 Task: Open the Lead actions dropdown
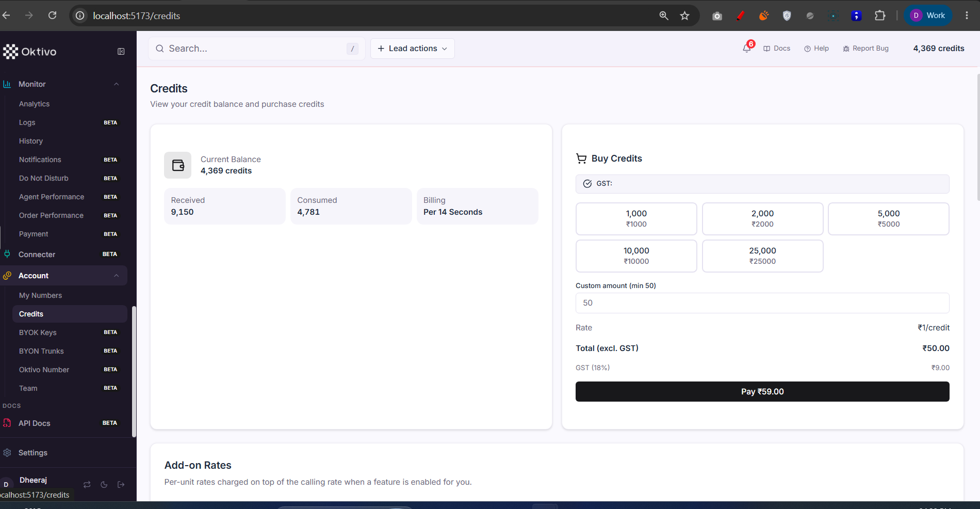412,49
